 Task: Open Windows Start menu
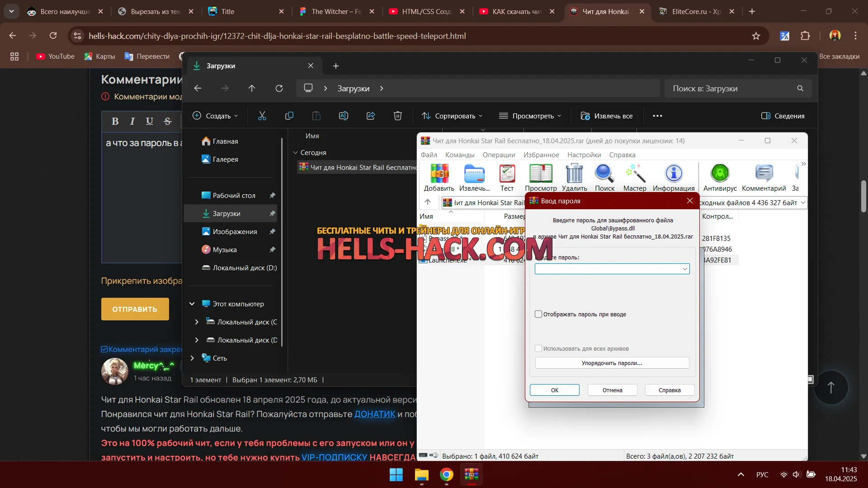pyautogui.click(x=396, y=475)
